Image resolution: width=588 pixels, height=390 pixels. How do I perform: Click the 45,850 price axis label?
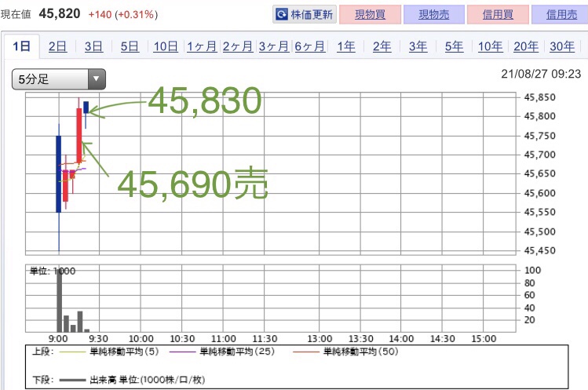[x=539, y=97]
